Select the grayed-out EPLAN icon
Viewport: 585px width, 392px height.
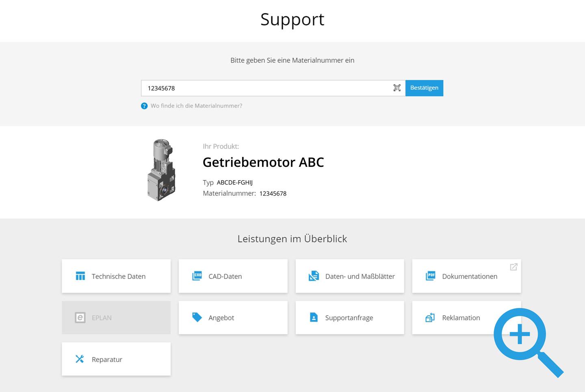click(80, 317)
